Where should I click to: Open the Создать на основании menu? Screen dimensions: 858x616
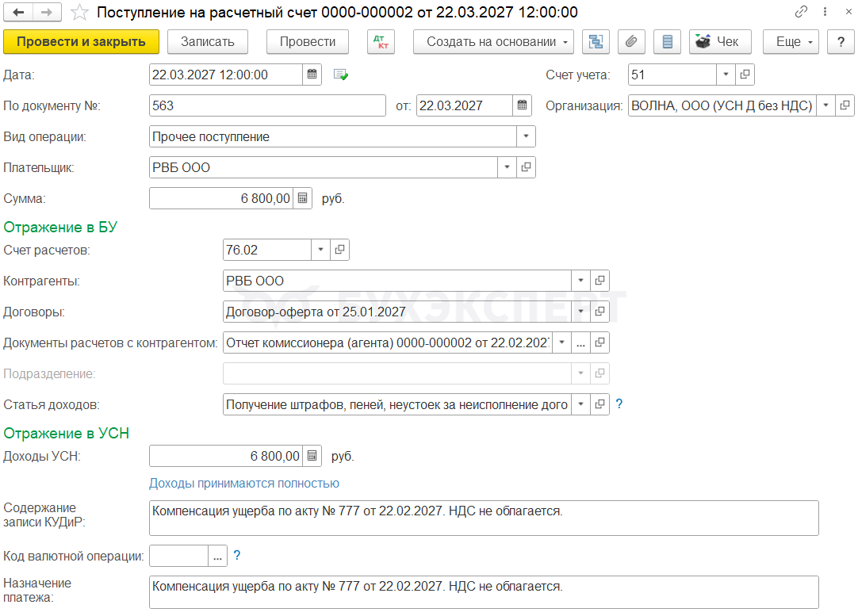[493, 41]
